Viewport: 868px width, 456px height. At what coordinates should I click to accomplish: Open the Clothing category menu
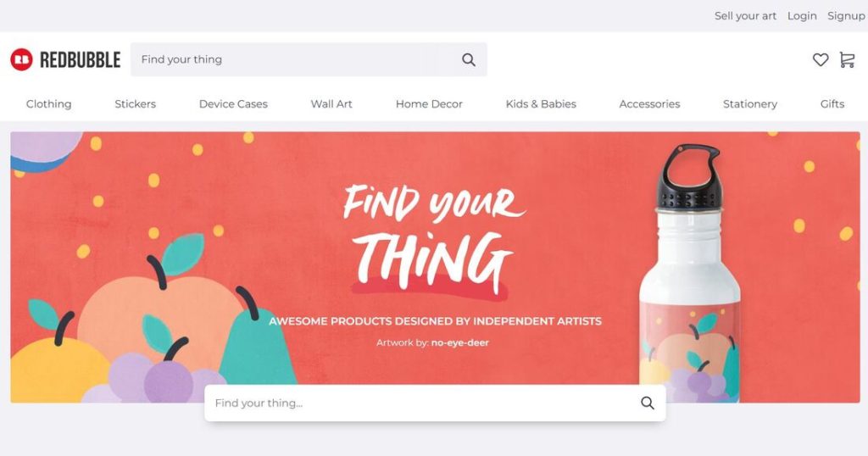[x=48, y=104]
